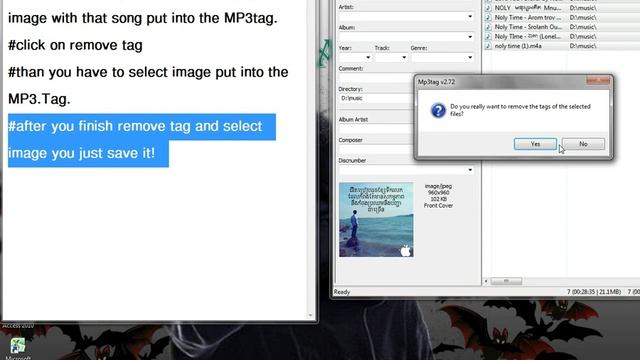Click the line '#click on remove tag'
640x360 pixels.
(x=75, y=45)
